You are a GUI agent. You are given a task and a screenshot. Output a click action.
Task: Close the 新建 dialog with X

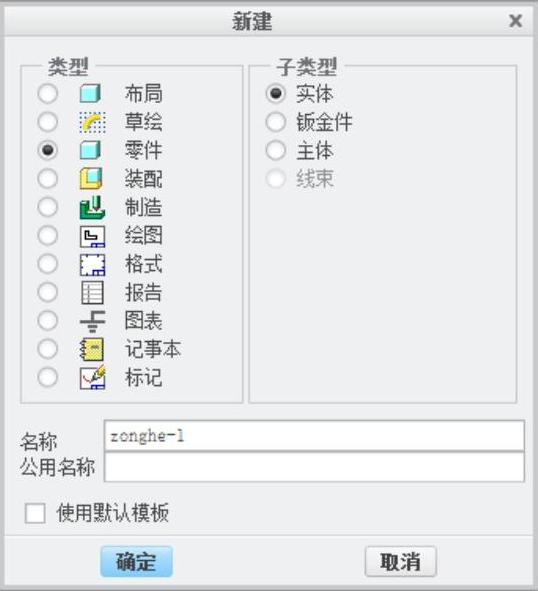pyautogui.click(x=515, y=21)
